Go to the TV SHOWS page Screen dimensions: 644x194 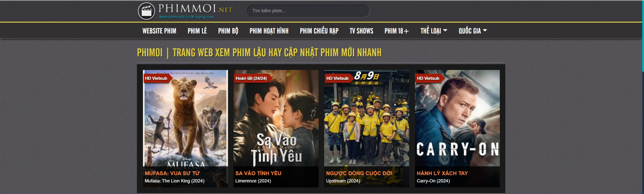pos(361,31)
